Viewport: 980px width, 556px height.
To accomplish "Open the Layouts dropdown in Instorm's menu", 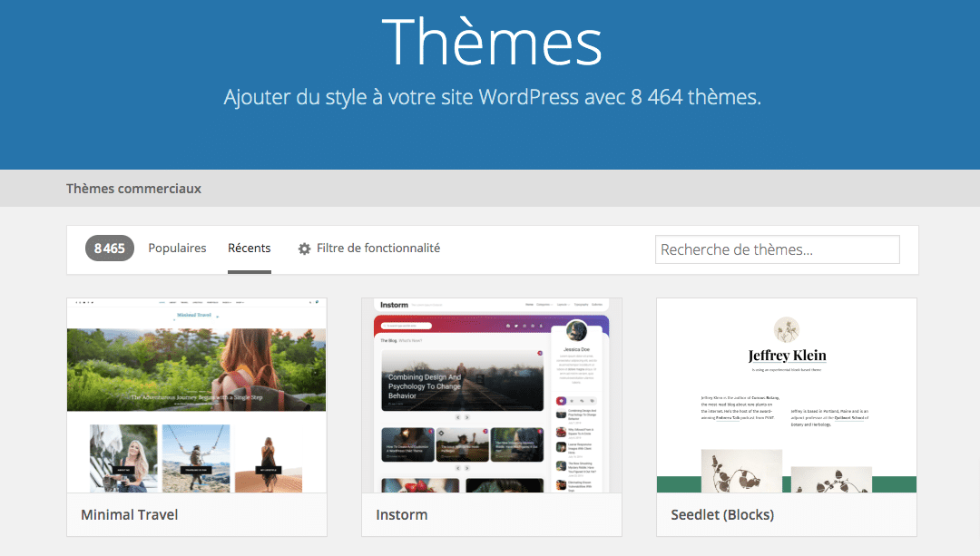I will pos(563,305).
